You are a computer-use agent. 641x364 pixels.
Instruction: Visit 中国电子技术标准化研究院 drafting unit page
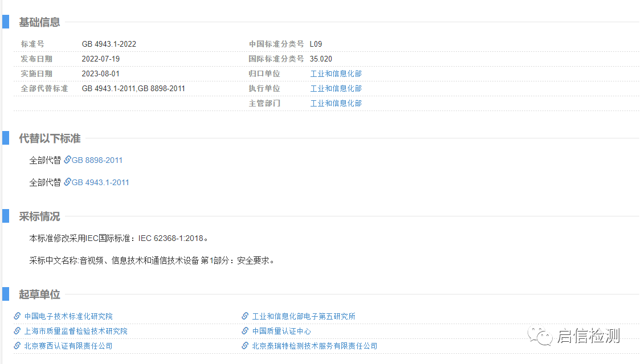pyautogui.click(x=68, y=316)
